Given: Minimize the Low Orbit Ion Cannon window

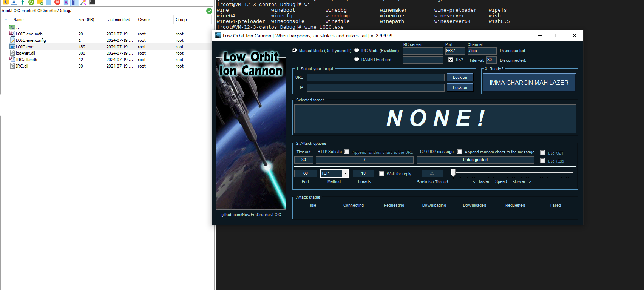Looking at the screenshot, I should [x=540, y=35].
